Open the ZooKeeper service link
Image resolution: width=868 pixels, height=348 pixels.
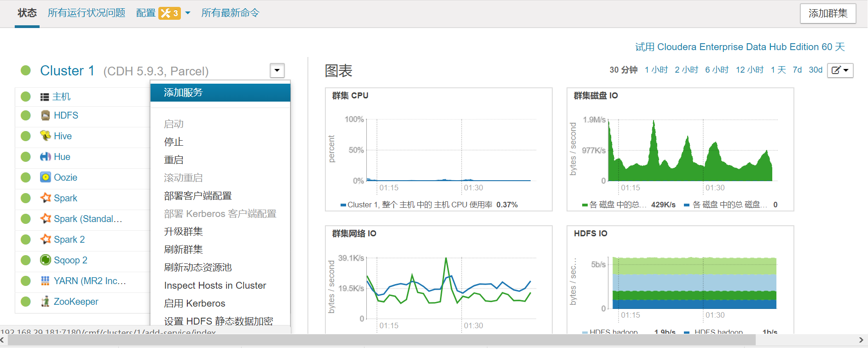(x=76, y=302)
